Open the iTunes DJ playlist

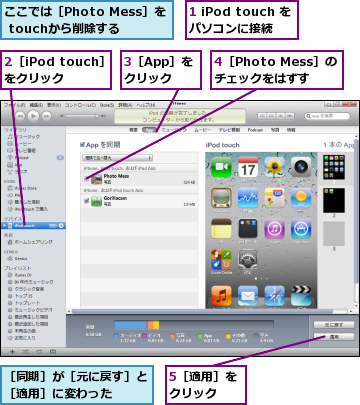click(20, 275)
